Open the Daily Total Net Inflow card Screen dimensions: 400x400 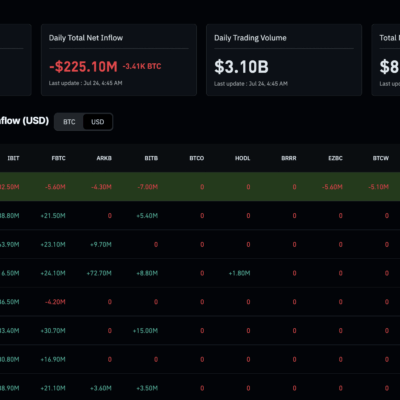tap(119, 60)
